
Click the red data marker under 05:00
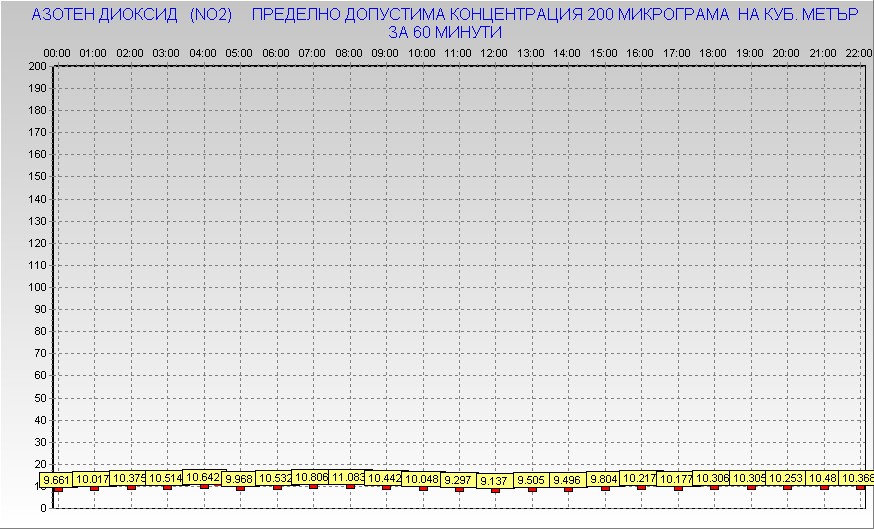pos(240,488)
